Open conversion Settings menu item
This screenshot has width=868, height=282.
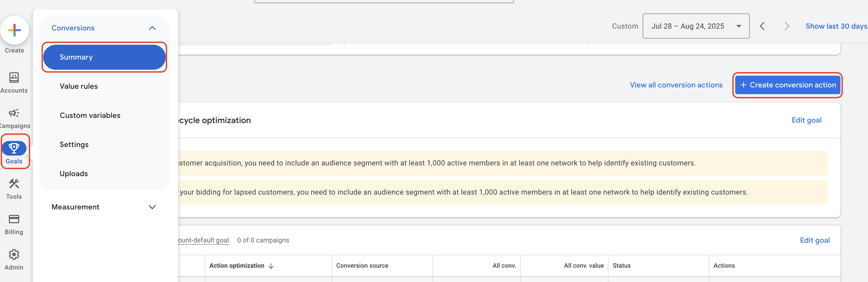click(74, 144)
